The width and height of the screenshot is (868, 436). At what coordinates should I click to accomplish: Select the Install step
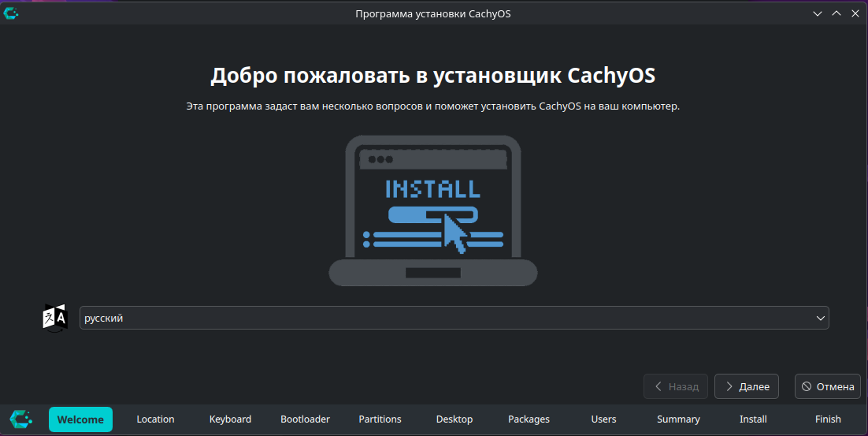(753, 419)
